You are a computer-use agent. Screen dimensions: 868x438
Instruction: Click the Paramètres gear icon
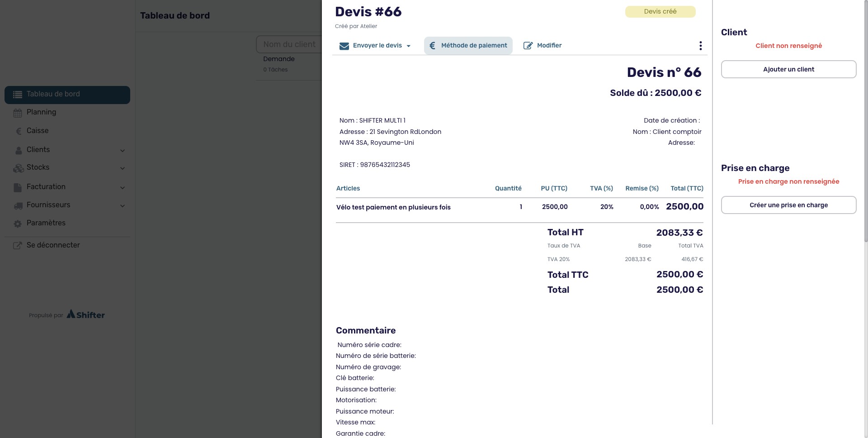pyautogui.click(x=18, y=224)
